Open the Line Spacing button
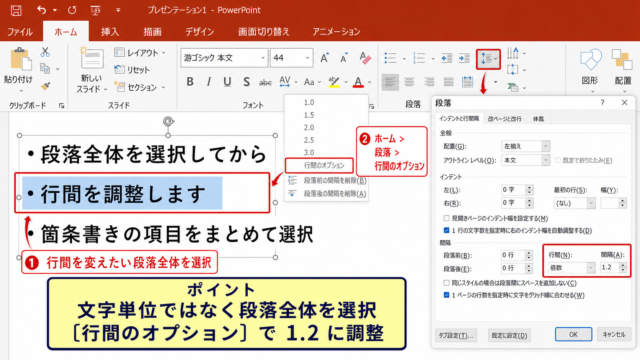Screen dimensions: 640x360 tap(488, 59)
